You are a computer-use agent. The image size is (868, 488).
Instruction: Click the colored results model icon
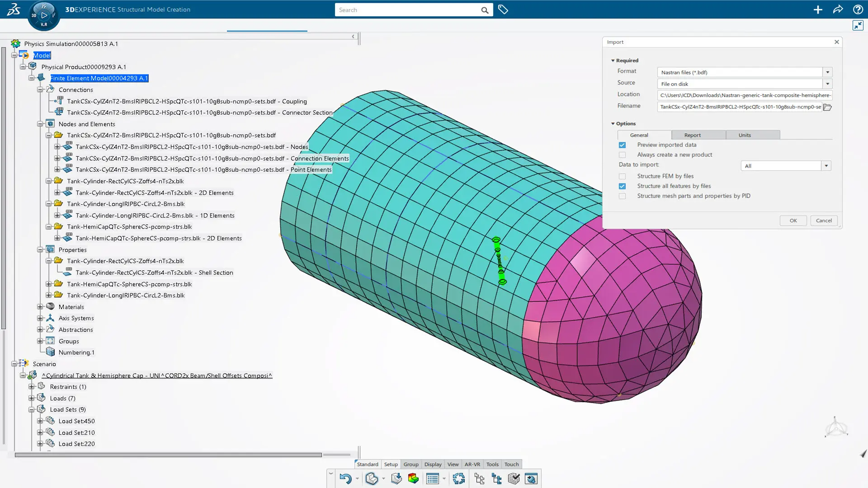point(413,479)
